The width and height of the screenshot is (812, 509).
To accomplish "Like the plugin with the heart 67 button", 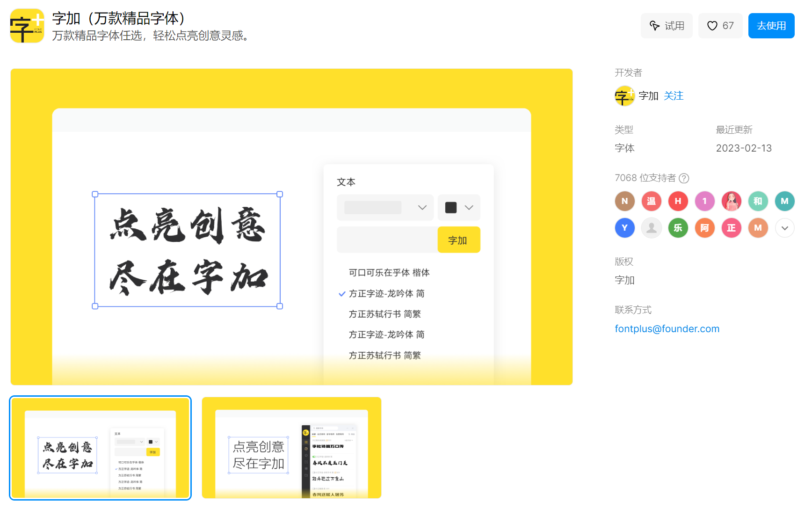I will point(720,26).
